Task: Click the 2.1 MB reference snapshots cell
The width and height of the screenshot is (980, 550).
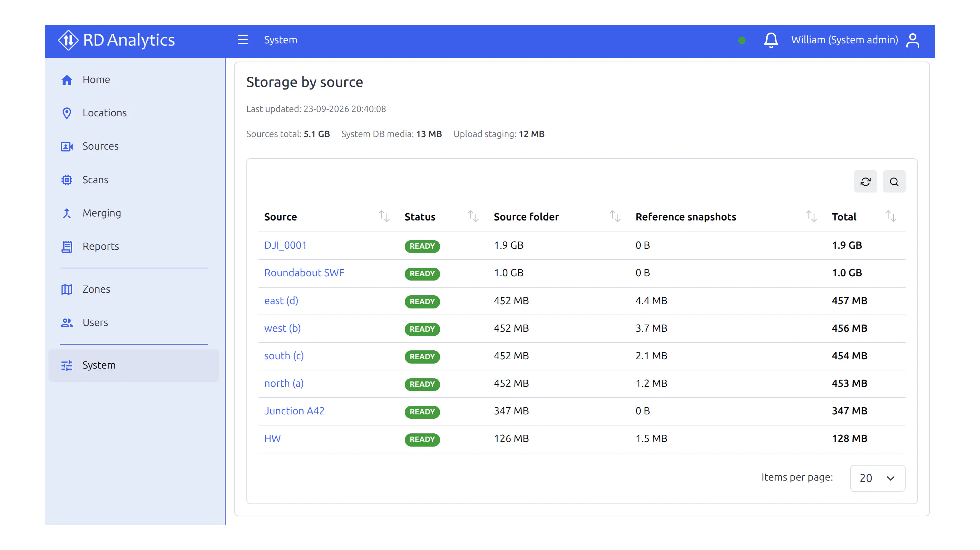Action: (x=651, y=356)
